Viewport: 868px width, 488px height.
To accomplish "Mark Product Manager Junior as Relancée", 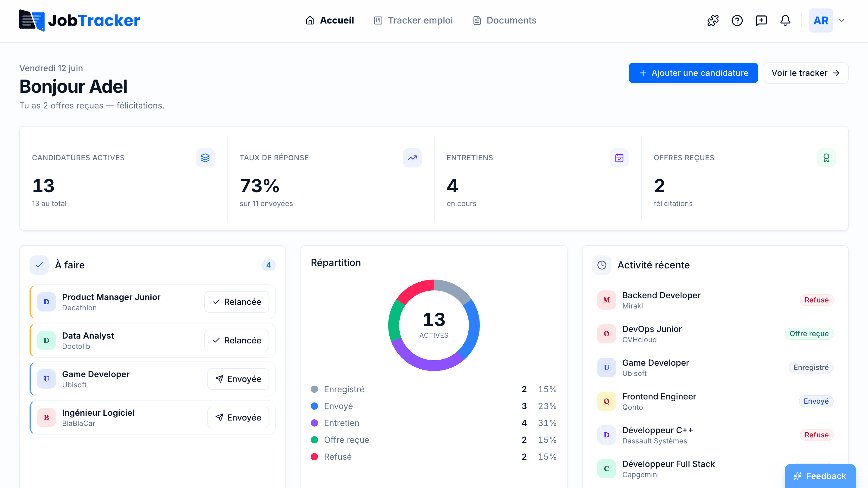I will coord(237,302).
